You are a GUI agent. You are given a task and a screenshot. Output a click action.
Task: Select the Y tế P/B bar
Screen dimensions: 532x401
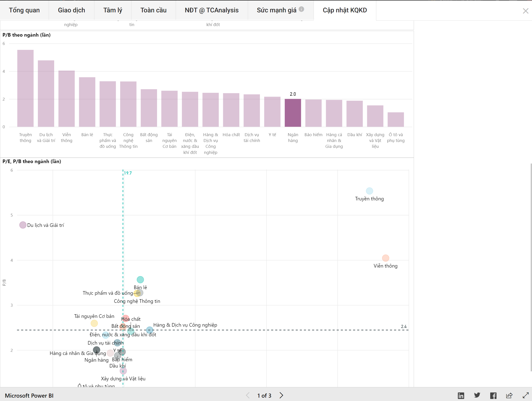point(272,112)
